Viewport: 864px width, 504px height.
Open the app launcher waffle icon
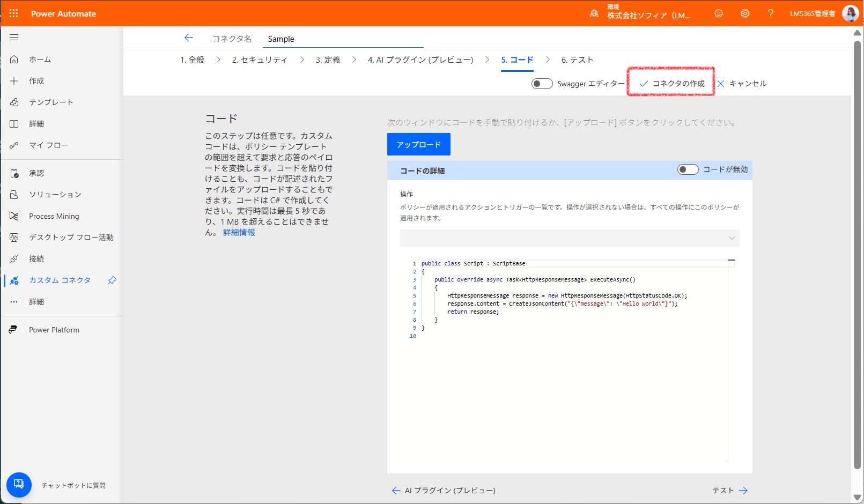click(x=14, y=13)
